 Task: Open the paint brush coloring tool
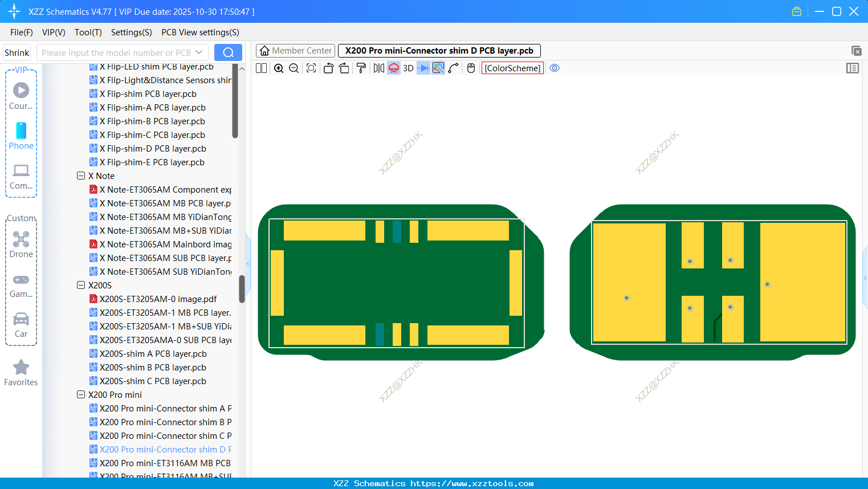point(361,68)
